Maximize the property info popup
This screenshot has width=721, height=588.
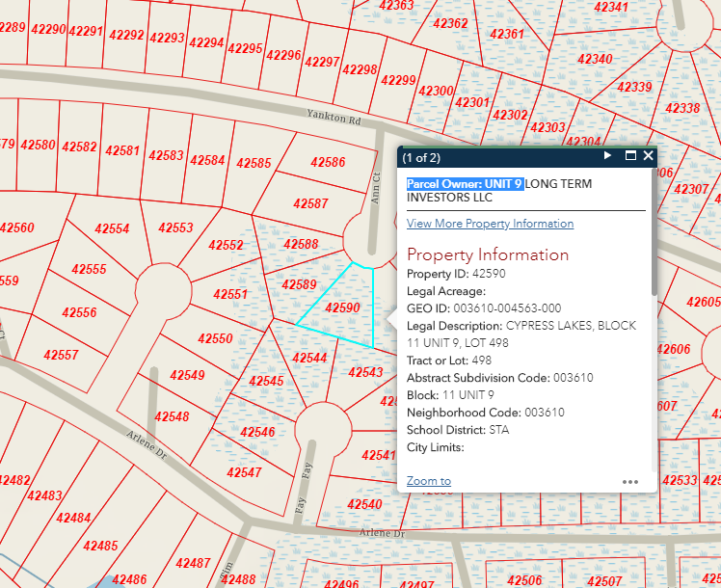[630, 156]
